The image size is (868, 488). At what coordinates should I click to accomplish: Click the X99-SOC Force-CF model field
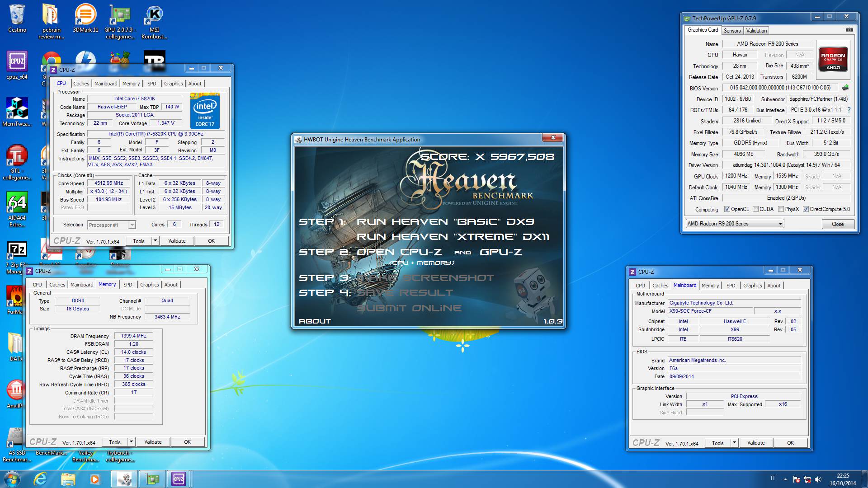pos(710,311)
